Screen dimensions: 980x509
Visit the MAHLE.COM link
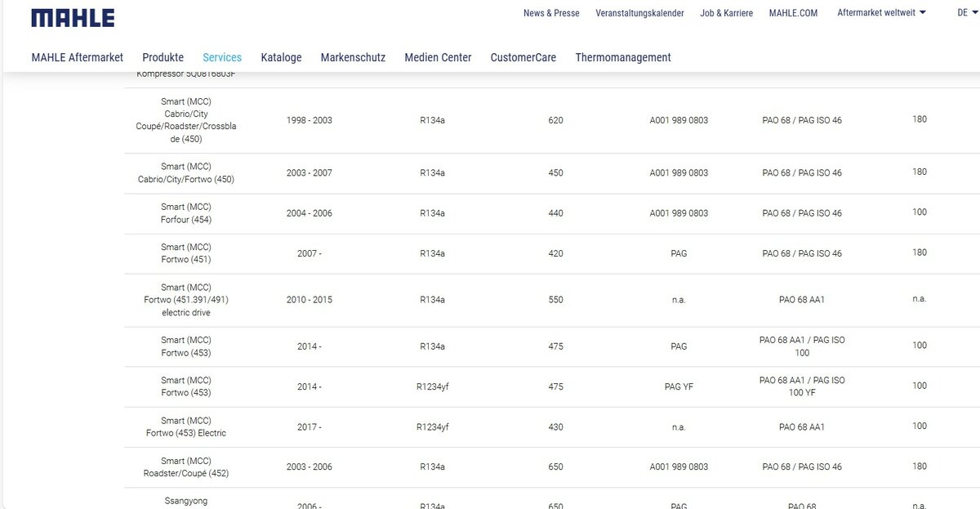point(793,13)
